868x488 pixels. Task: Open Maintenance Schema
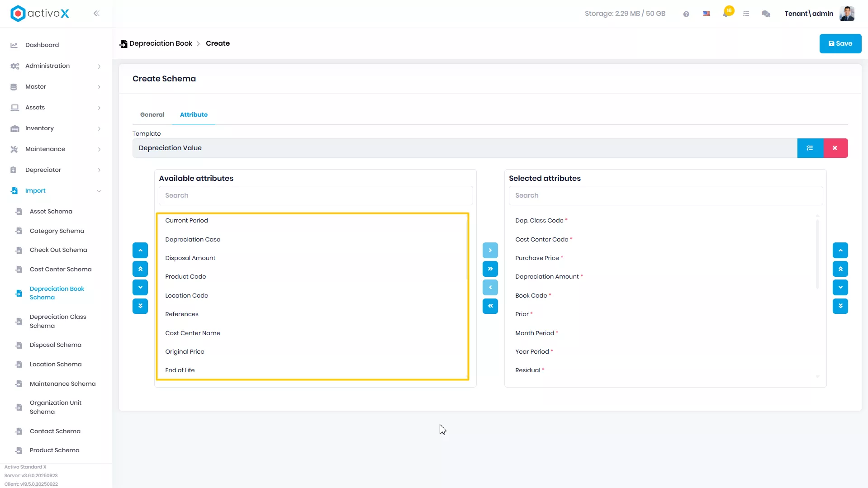pos(62,384)
